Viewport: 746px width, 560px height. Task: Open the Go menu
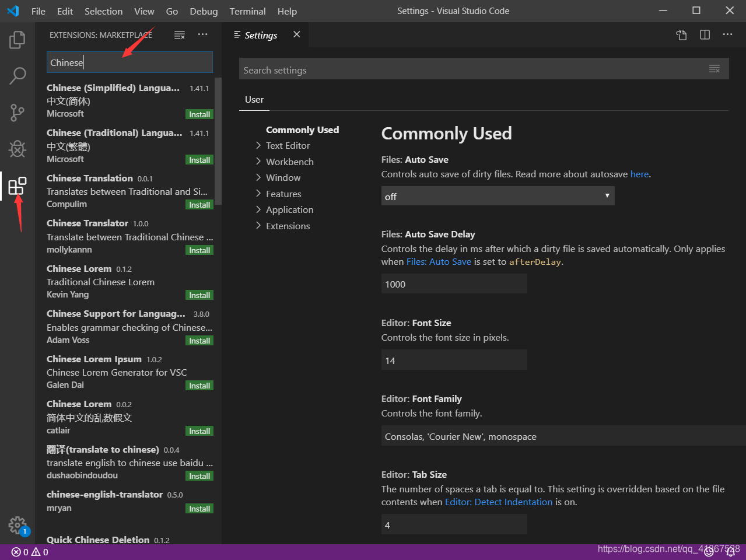click(172, 11)
